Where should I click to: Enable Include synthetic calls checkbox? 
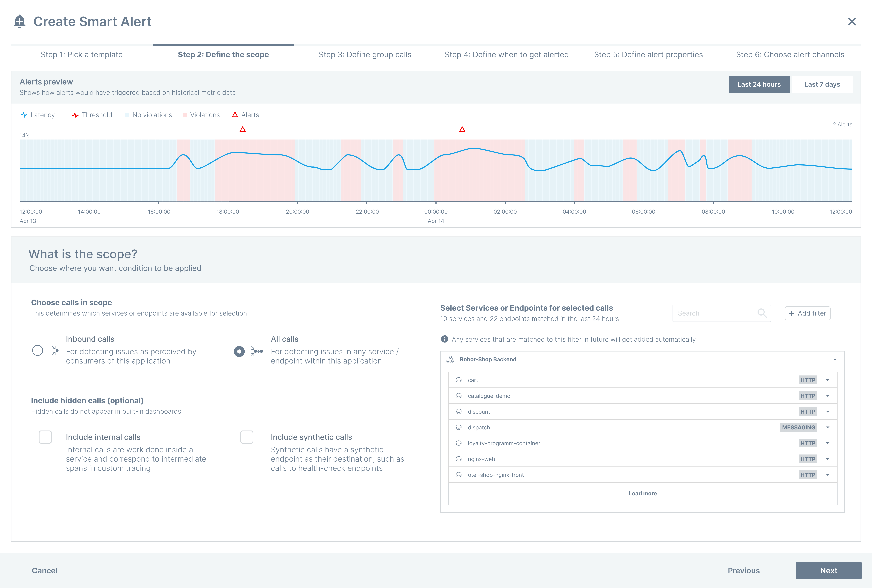(x=247, y=437)
